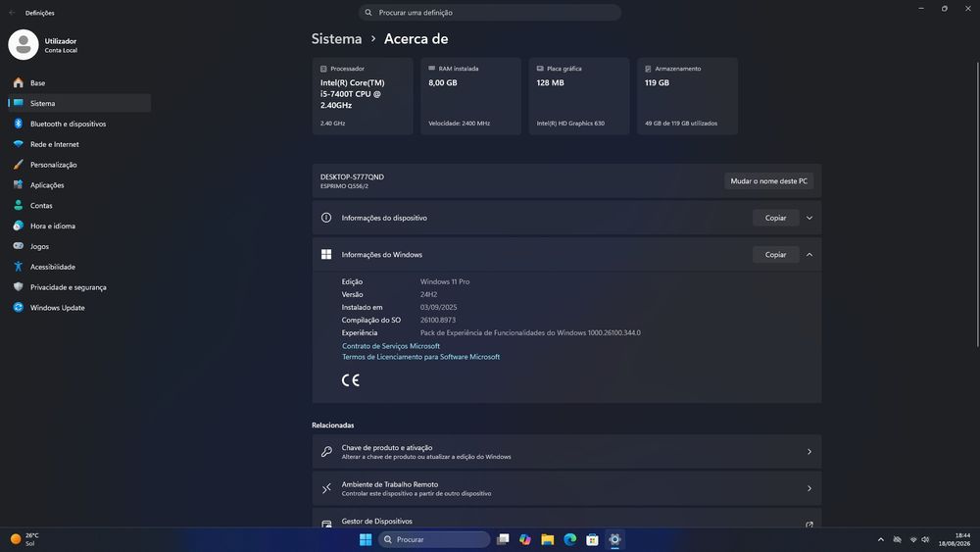Copy Informações do dispositivo details
The height and width of the screenshot is (552, 980).
[775, 218]
